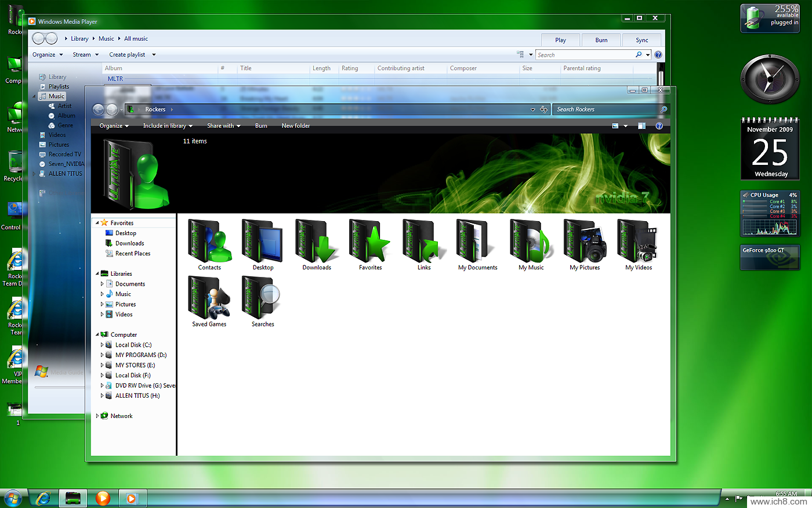This screenshot has height=508, width=812.
Task: Open the view options dropdown arrow in Explorer
Action: (625, 125)
